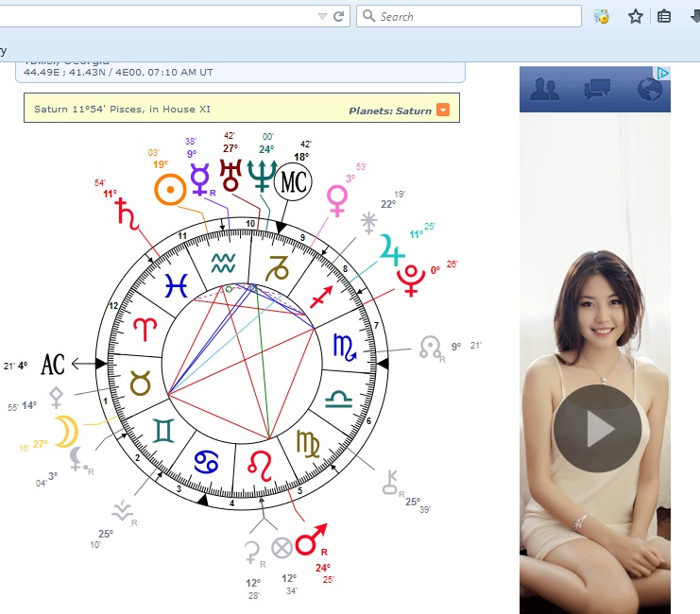Viewport: 700px width, 614px height.
Task: Select the grey Pallas diamond glyph
Action: (57, 398)
